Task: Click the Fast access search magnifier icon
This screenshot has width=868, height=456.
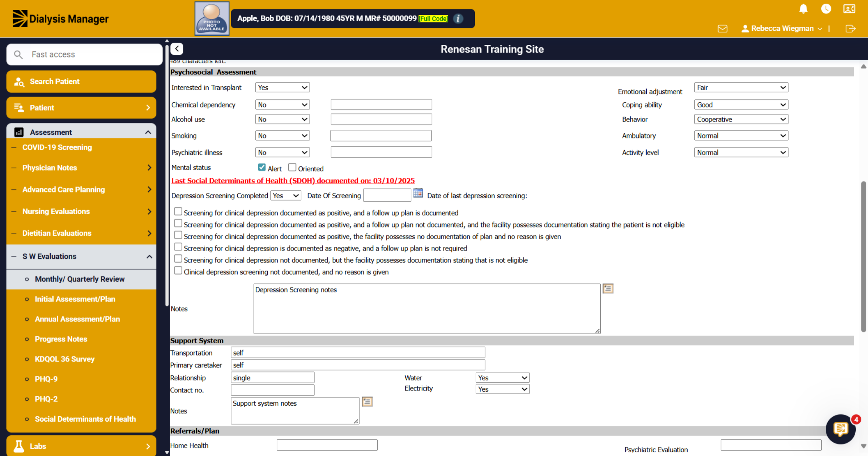Action: pos(18,55)
